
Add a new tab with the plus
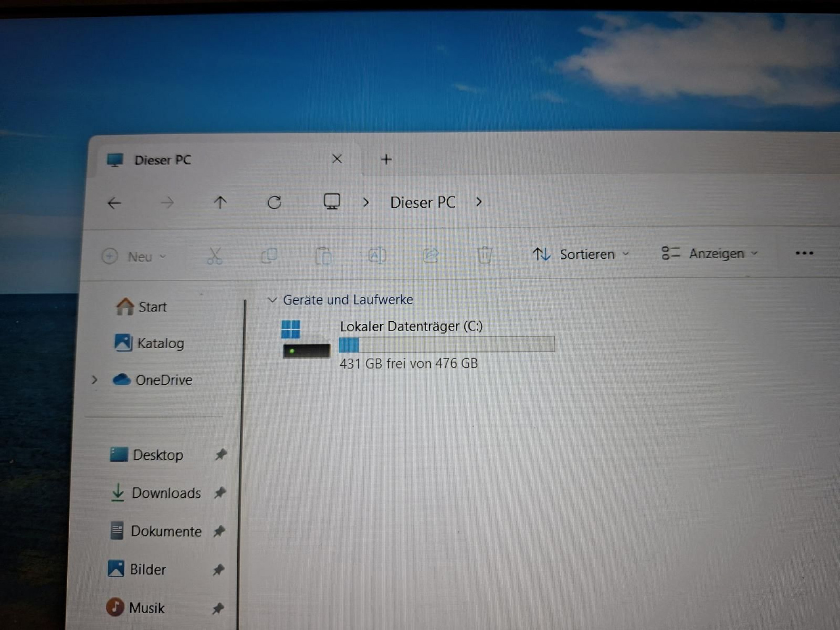386,159
